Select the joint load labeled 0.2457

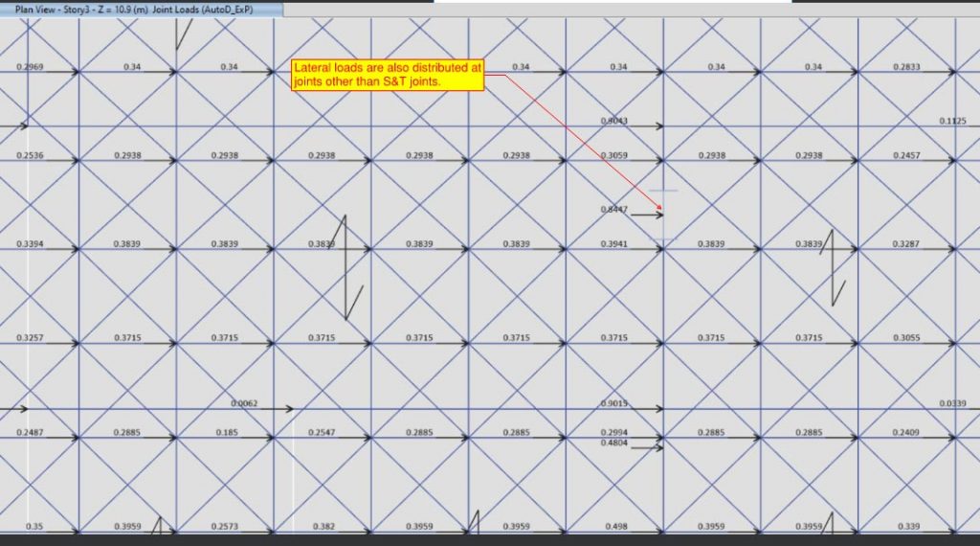(906, 155)
